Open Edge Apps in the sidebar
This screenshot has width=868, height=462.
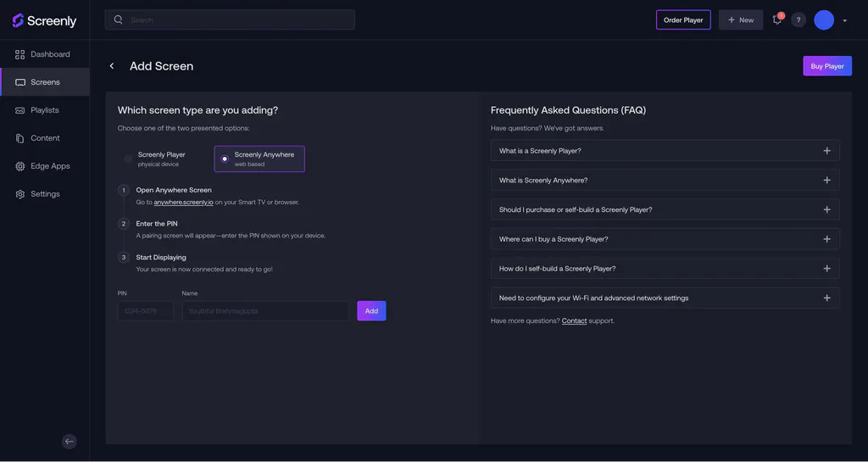tap(45, 166)
